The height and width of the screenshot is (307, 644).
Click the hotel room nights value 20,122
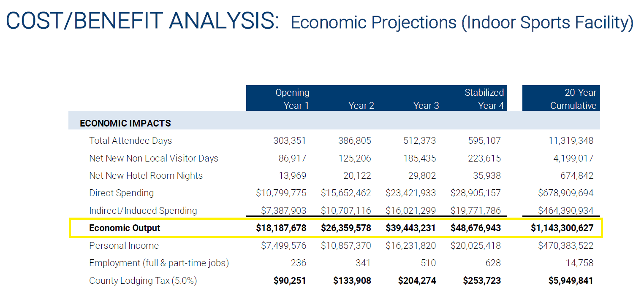(x=357, y=175)
